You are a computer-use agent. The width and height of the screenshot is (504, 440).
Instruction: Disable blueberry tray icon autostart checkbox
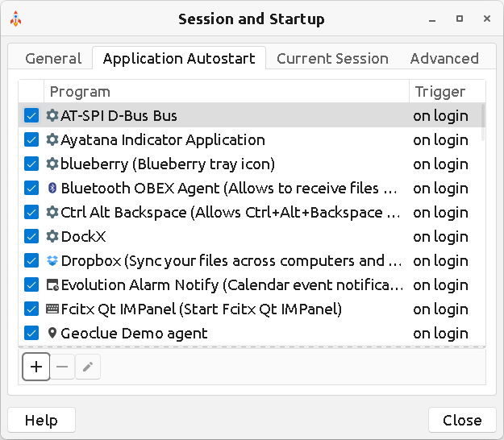pyautogui.click(x=31, y=164)
